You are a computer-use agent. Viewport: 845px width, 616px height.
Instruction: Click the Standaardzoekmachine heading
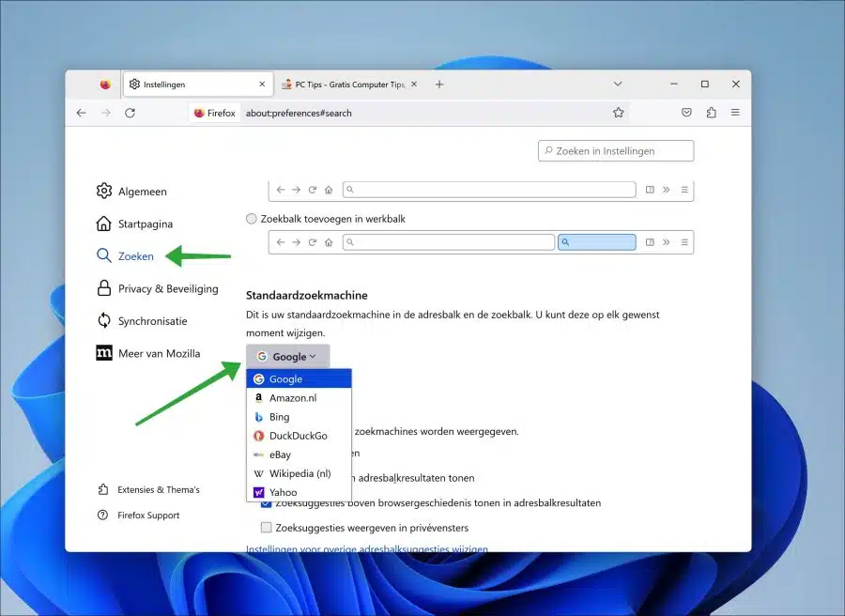[x=307, y=296]
